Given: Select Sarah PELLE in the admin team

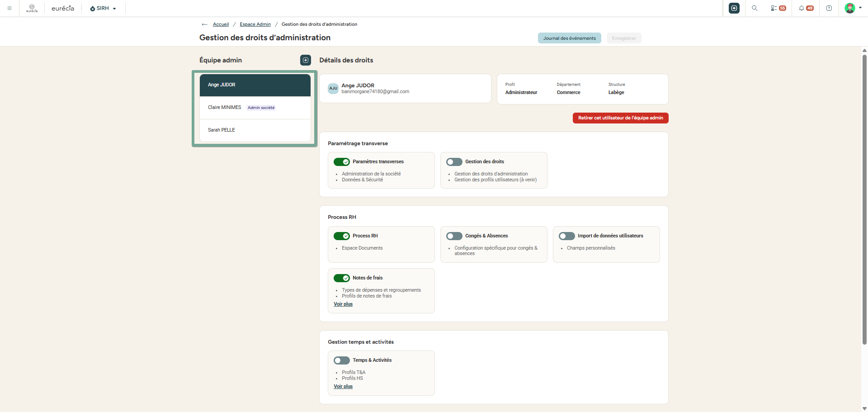Looking at the screenshot, I should pyautogui.click(x=255, y=130).
